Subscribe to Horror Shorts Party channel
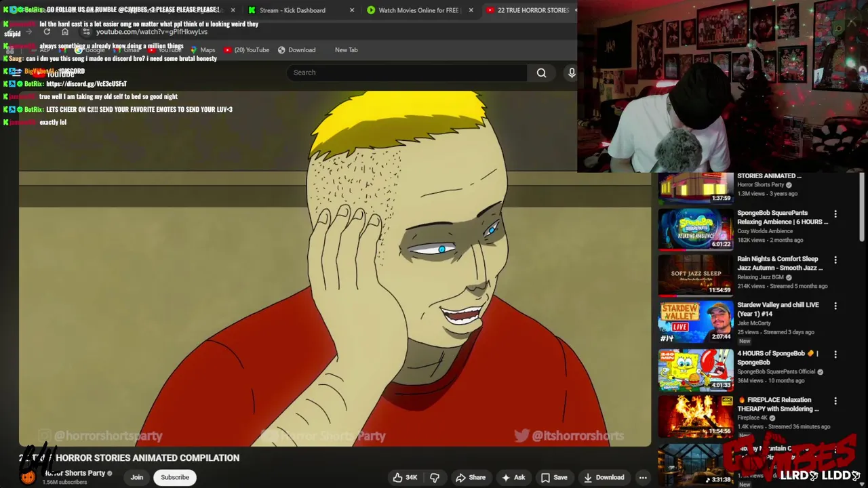 [x=175, y=477]
